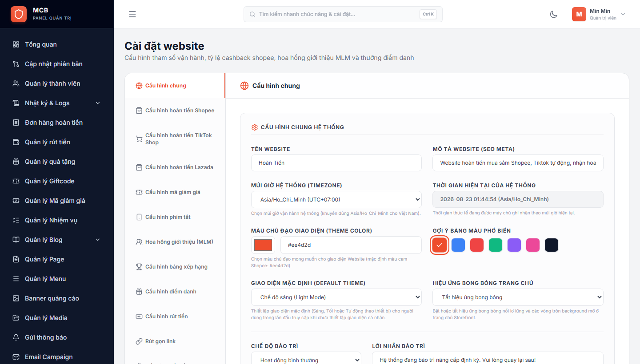Select the blue suggested color swatch
640x364 pixels.
pos(458,245)
